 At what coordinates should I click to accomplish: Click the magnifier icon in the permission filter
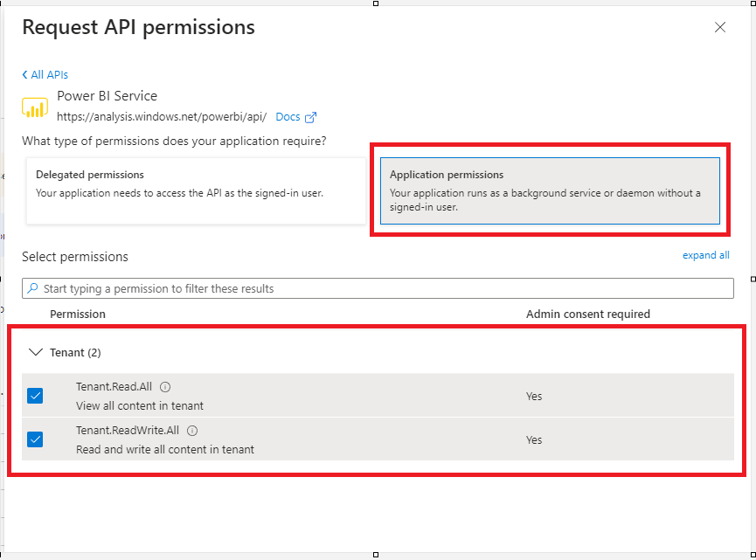(33, 288)
